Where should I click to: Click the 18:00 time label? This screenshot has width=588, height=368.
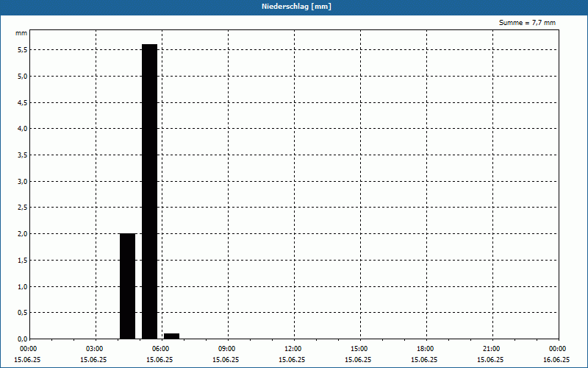426,349
